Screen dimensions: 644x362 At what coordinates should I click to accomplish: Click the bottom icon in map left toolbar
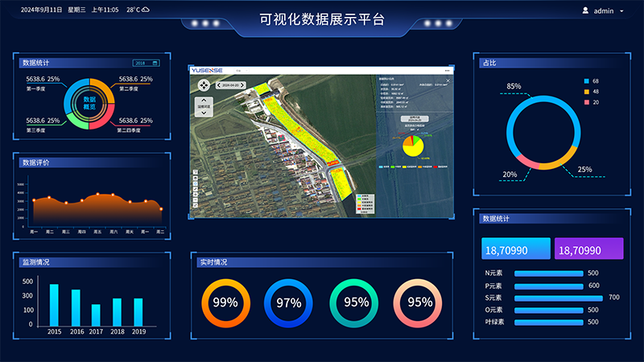[x=195, y=205]
